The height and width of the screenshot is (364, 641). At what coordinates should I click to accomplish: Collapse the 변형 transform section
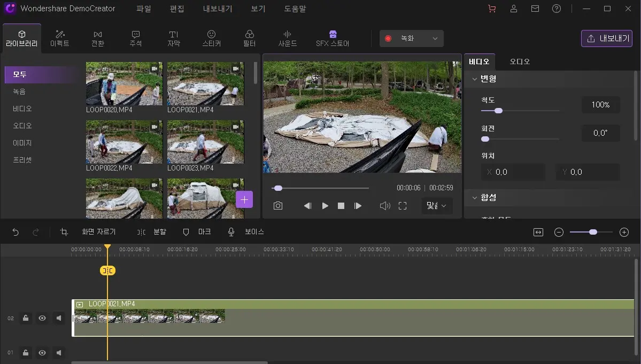[x=475, y=79]
